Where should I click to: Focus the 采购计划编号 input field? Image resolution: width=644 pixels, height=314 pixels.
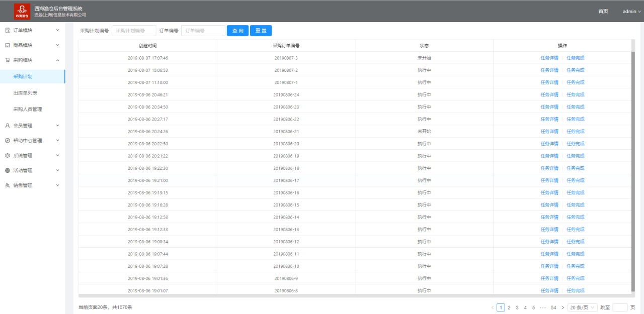(x=134, y=31)
